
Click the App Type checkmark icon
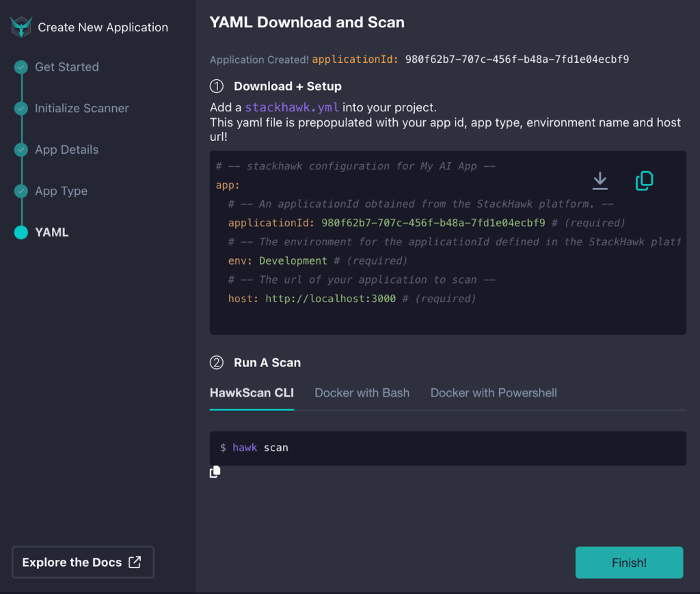pyautogui.click(x=21, y=191)
